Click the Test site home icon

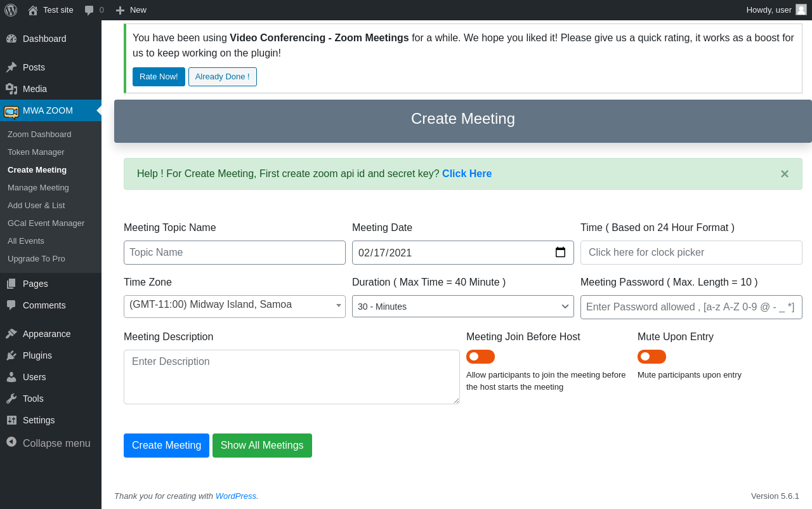pos(33,10)
